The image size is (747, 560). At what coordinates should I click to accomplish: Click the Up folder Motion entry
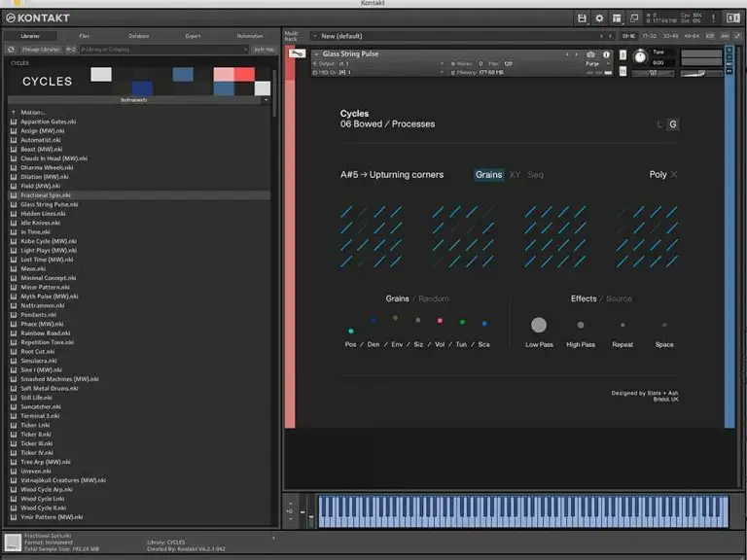point(32,113)
